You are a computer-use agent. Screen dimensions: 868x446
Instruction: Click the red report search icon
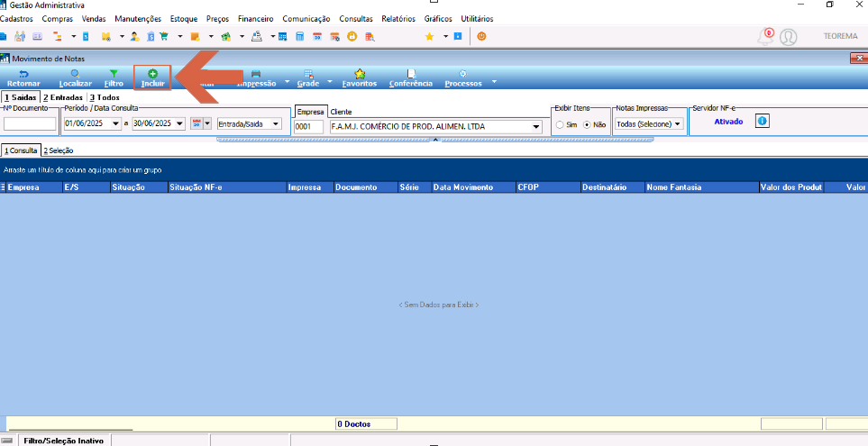[370, 37]
